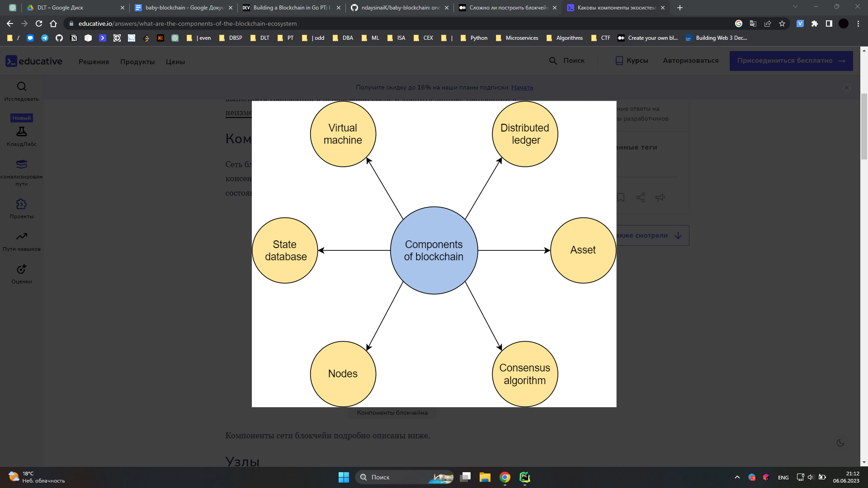Viewport: 868px width, 488px height.
Task: Expand the 'также смотрели' section arrow
Action: pyautogui.click(x=678, y=235)
